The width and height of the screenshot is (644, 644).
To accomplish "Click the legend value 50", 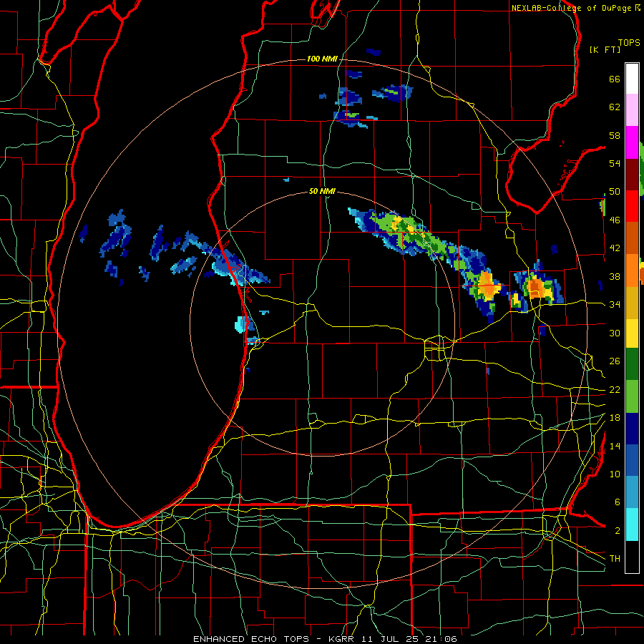I will (615, 192).
